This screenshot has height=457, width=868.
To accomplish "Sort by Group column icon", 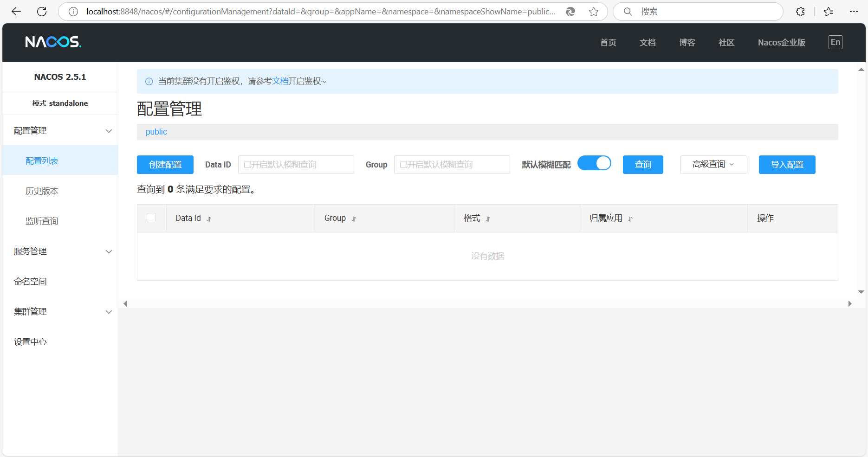I will click(354, 219).
